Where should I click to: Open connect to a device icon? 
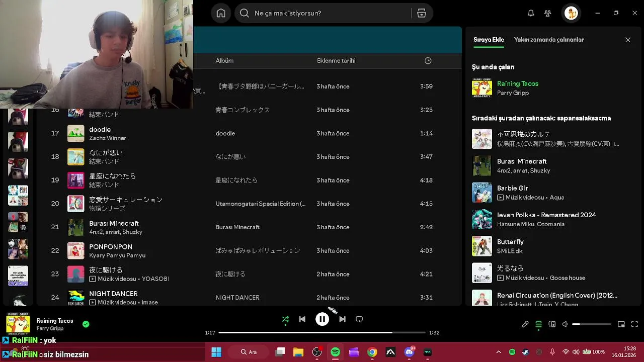coord(552,324)
